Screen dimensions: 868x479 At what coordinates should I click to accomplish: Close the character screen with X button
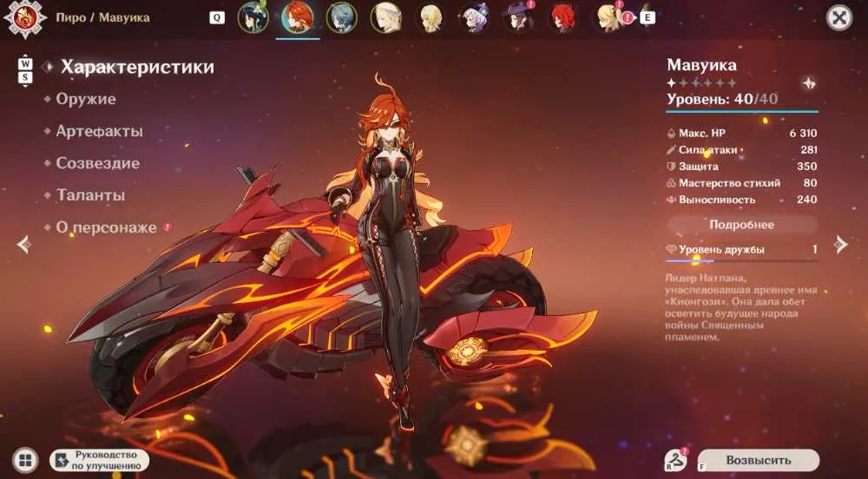coord(839,17)
